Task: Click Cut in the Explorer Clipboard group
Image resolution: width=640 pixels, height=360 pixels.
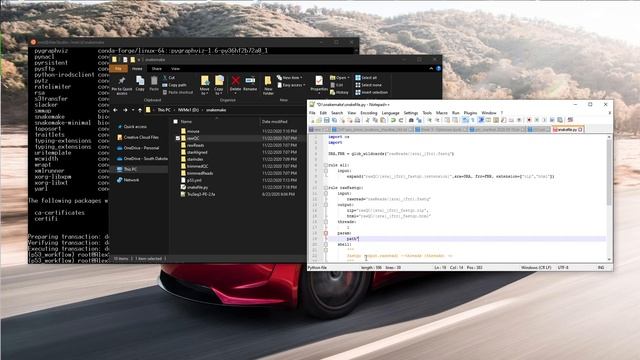Action: [169, 77]
